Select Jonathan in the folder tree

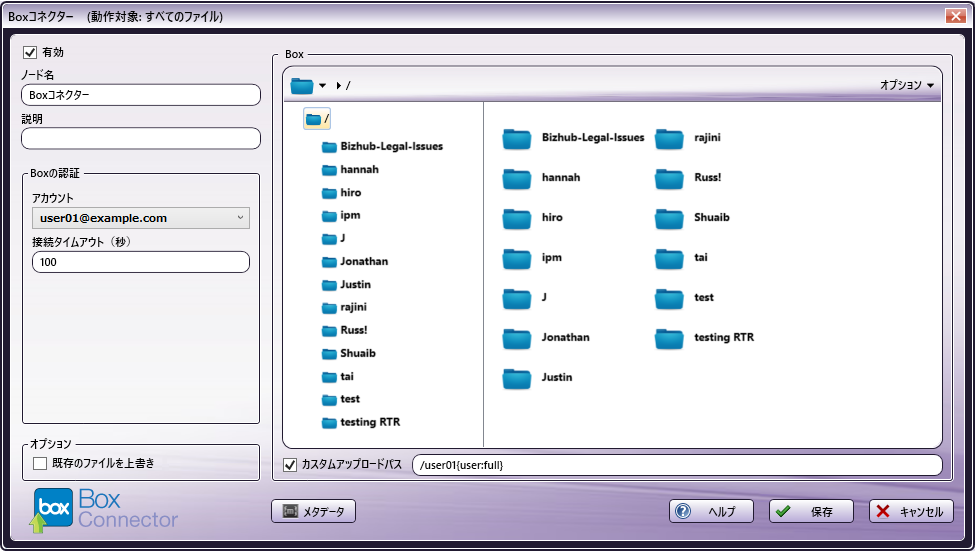click(x=363, y=261)
